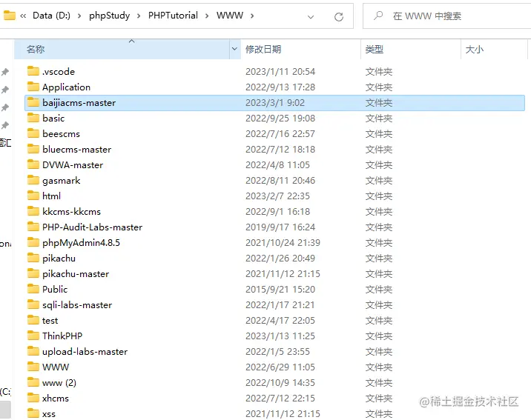
Task: Click the phpMyAdmin4.8.5 folder icon
Action: 33,242
